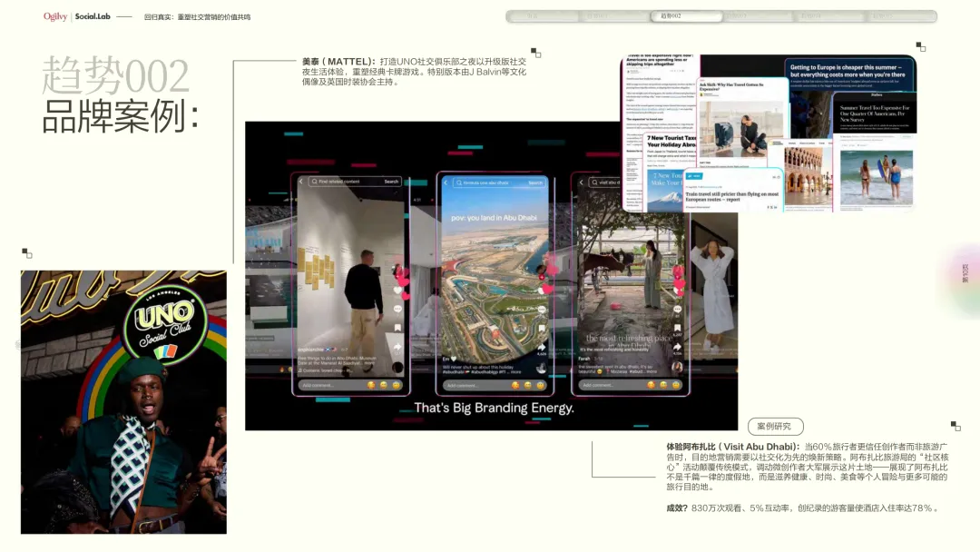Tap the comment bubble on the museum video
The height and width of the screenshot is (552, 980).
coord(397,309)
